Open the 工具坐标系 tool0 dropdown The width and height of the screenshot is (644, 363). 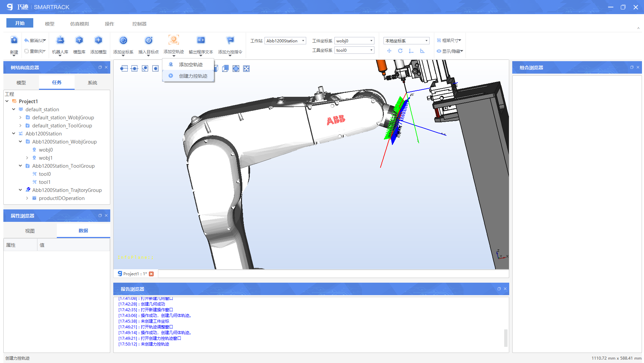[354, 50]
